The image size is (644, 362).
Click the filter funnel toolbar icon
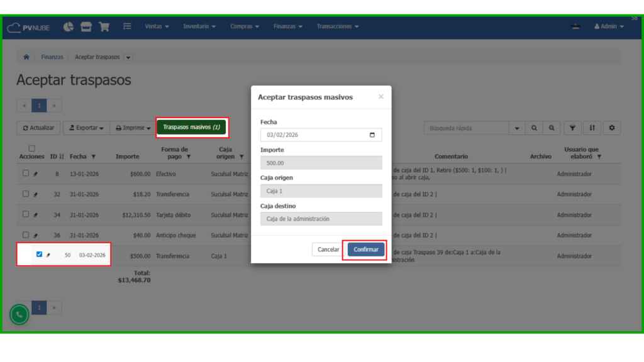(572, 128)
